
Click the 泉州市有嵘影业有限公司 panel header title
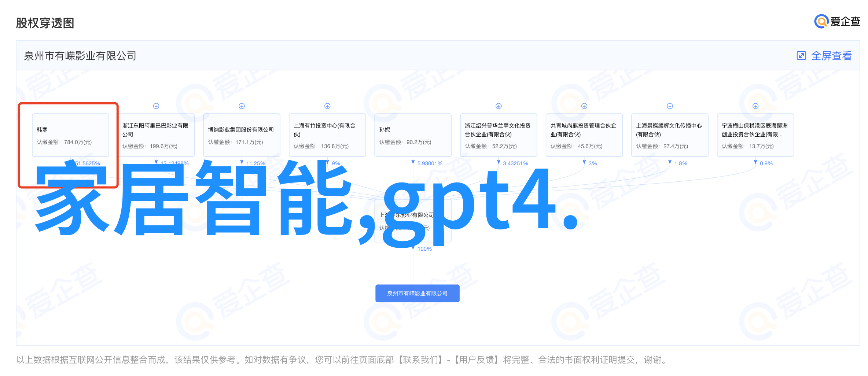click(x=80, y=56)
